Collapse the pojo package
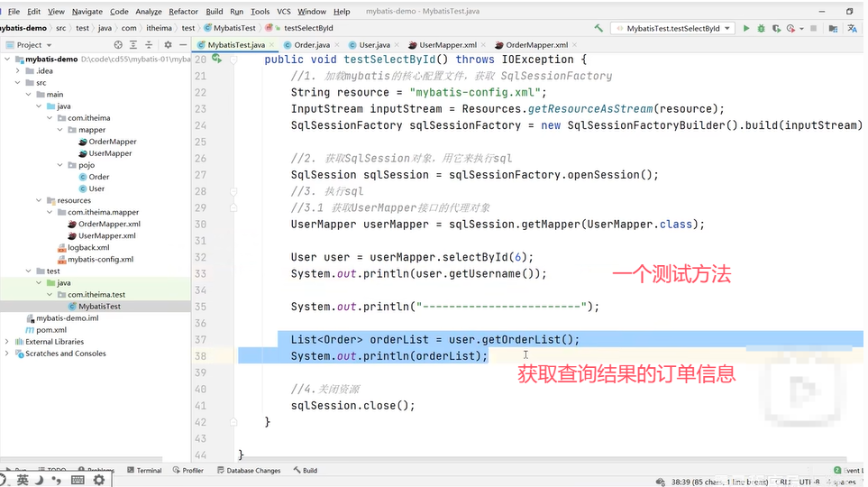868x487 pixels. pos(59,164)
